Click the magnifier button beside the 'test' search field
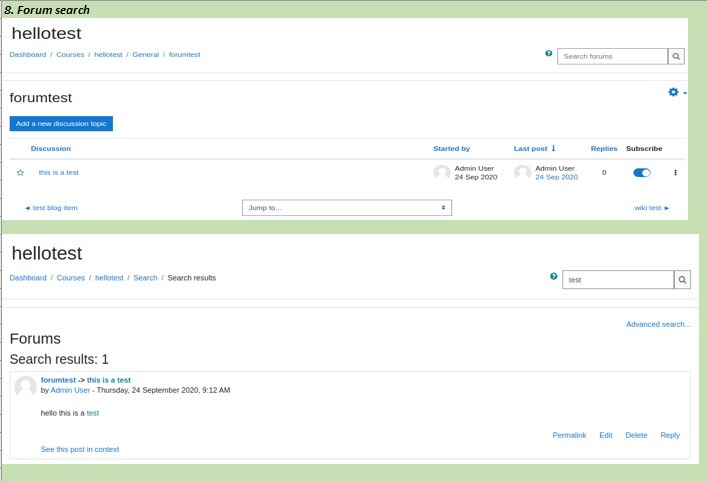Viewport: 707px width, 481px height. point(682,280)
